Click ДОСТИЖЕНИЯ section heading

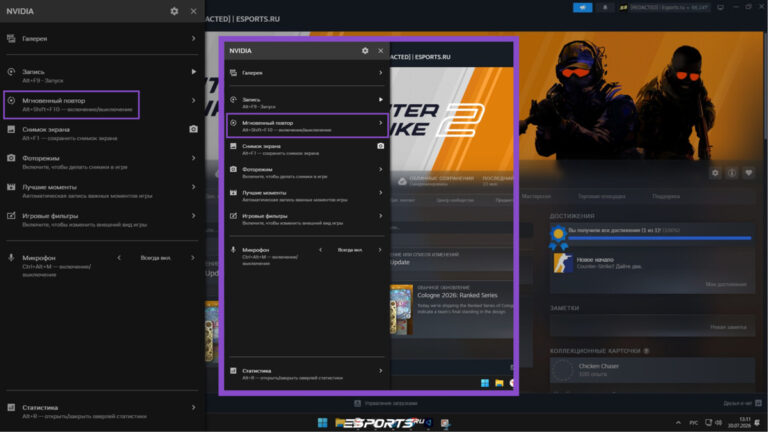(x=572, y=216)
